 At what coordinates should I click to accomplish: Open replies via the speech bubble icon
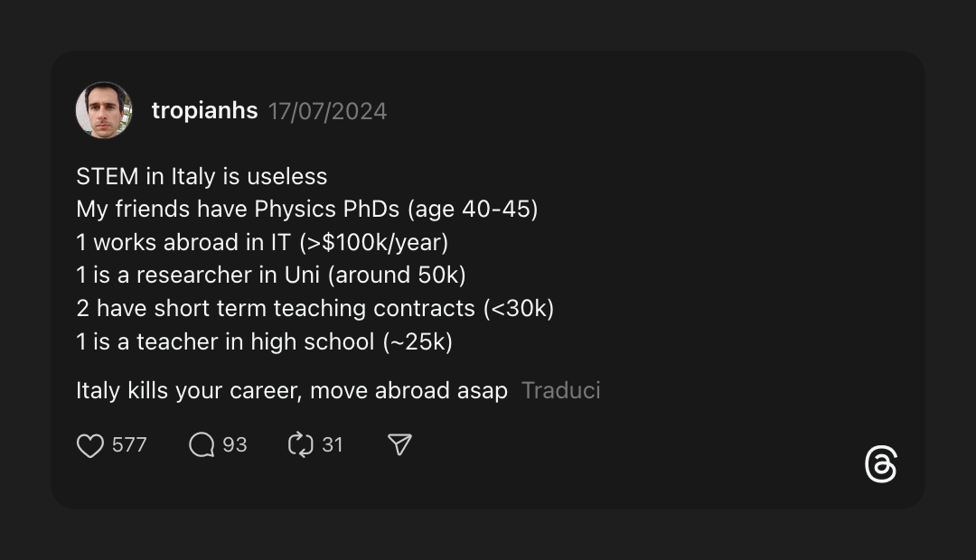[202, 445]
